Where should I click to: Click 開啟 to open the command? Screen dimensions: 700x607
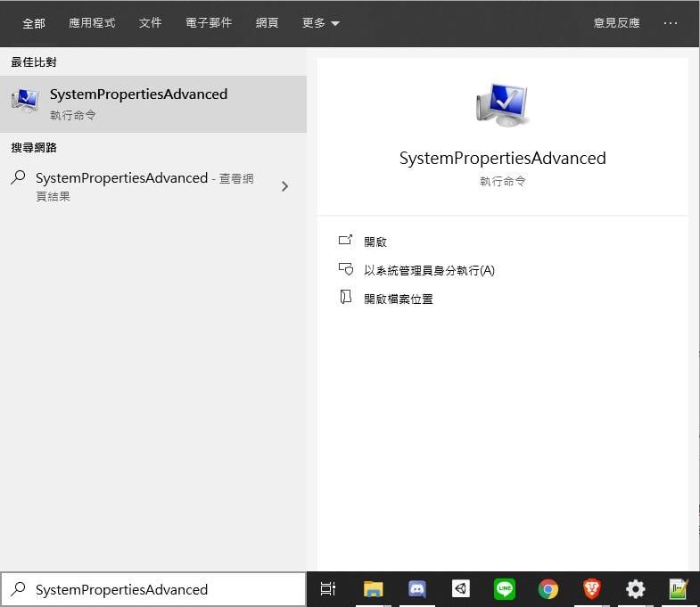375,242
